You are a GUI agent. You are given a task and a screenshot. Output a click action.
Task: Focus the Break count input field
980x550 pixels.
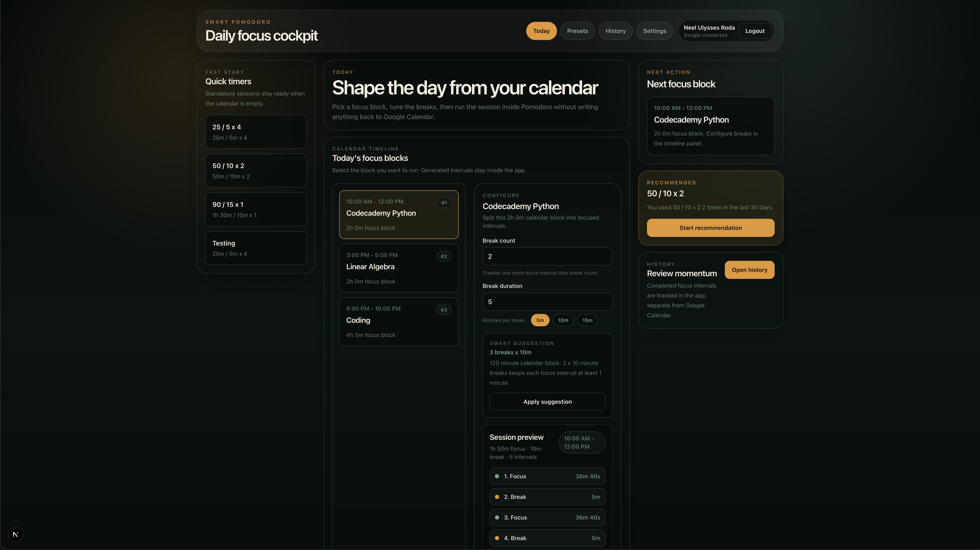click(x=547, y=256)
